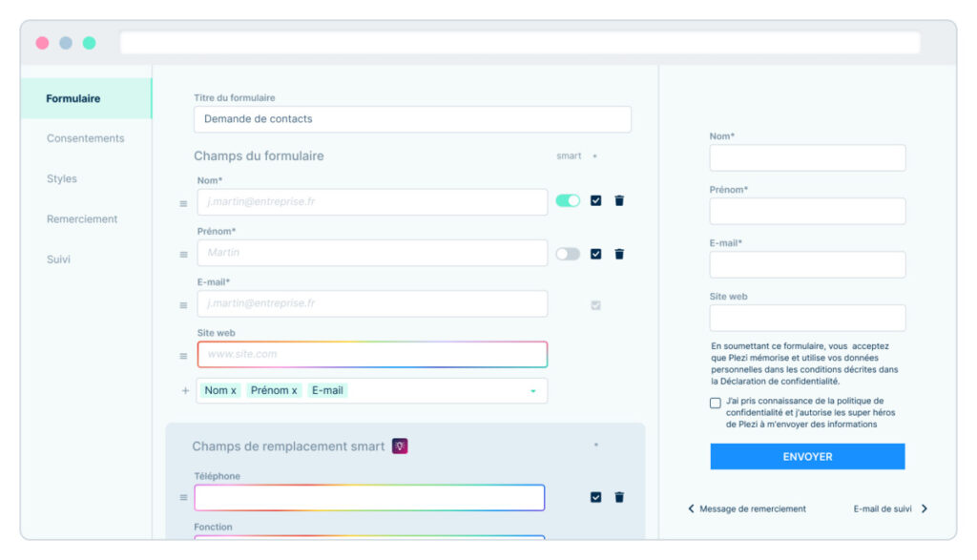The width and height of the screenshot is (977, 560).
Task: Click the Titre du formulaire input
Action: 412,119
